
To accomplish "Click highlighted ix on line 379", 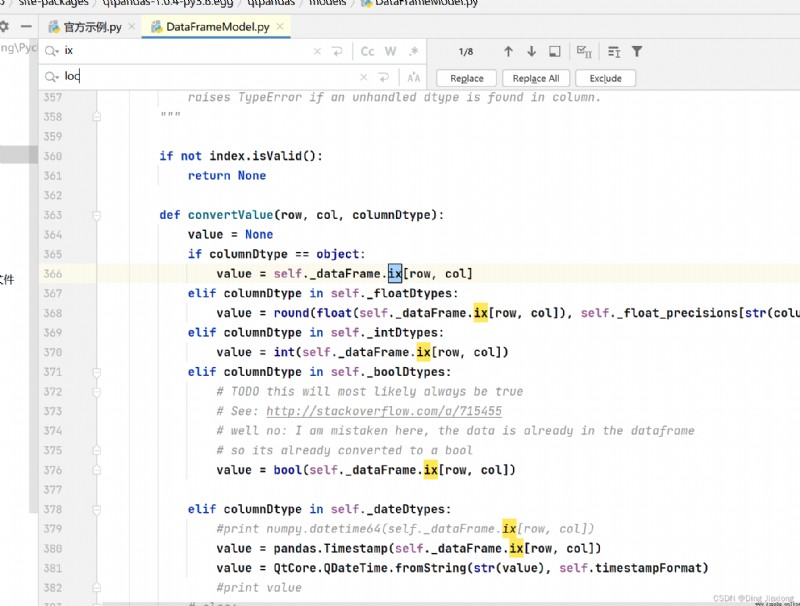I will [509, 528].
